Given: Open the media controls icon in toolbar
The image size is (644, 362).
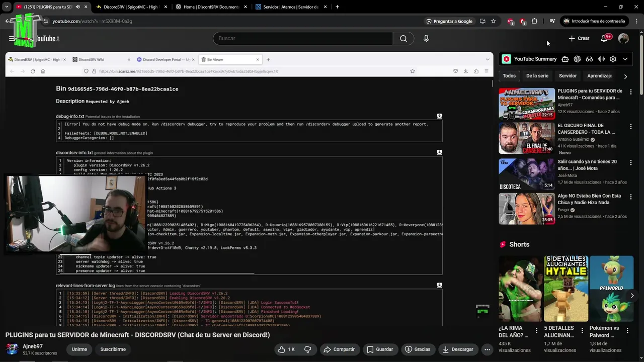Looking at the screenshot, I should (x=552, y=21).
